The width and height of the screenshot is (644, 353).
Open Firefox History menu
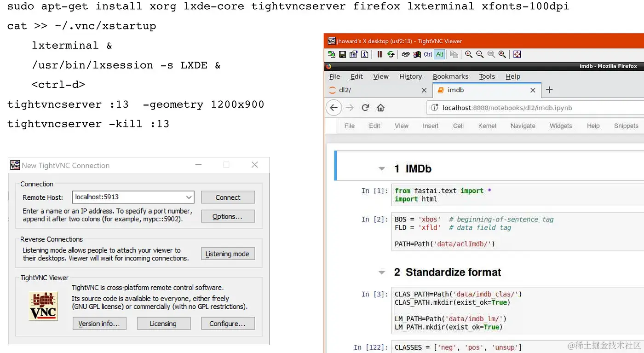(x=411, y=76)
